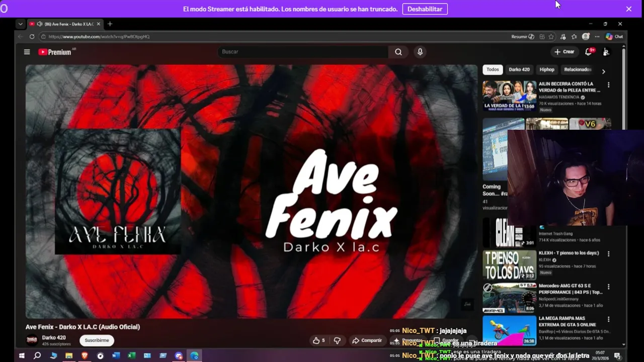Open LA MEGA RAMPA video thumbnail
Image resolution: width=644 pixels, height=362 pixels.
pyautogui.click(x=509, y=330)
